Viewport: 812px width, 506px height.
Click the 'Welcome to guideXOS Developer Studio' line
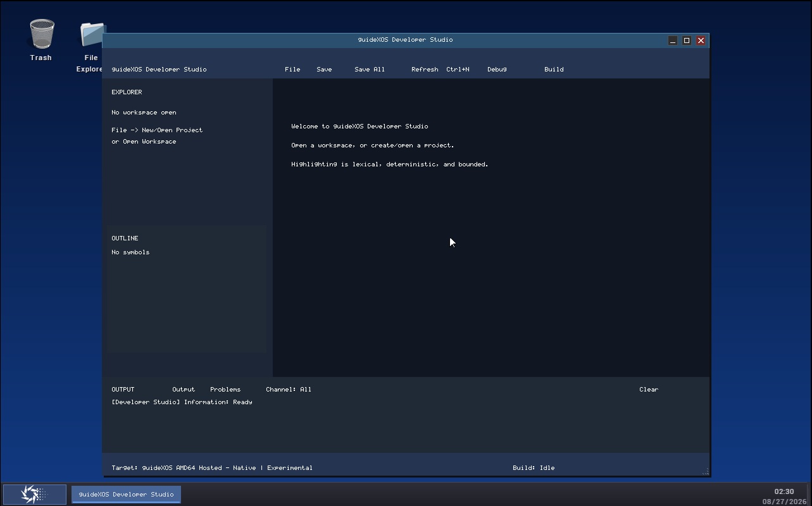tap(359, 126)
